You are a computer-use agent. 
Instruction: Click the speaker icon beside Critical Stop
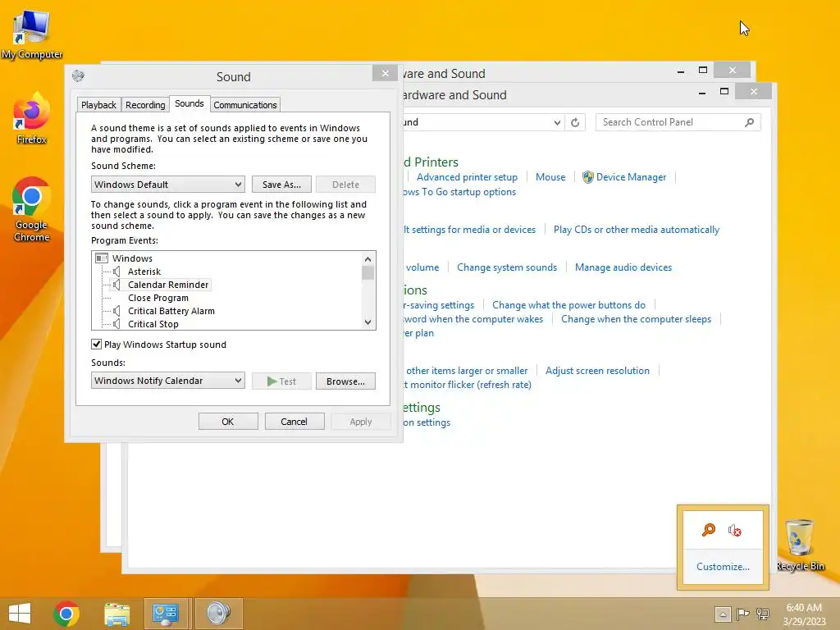116,323
